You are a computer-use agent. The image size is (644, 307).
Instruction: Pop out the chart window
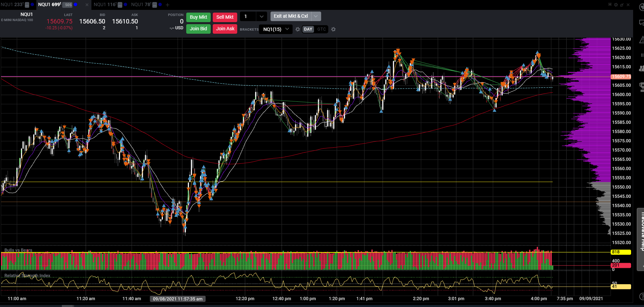click(x=622, y=5)
